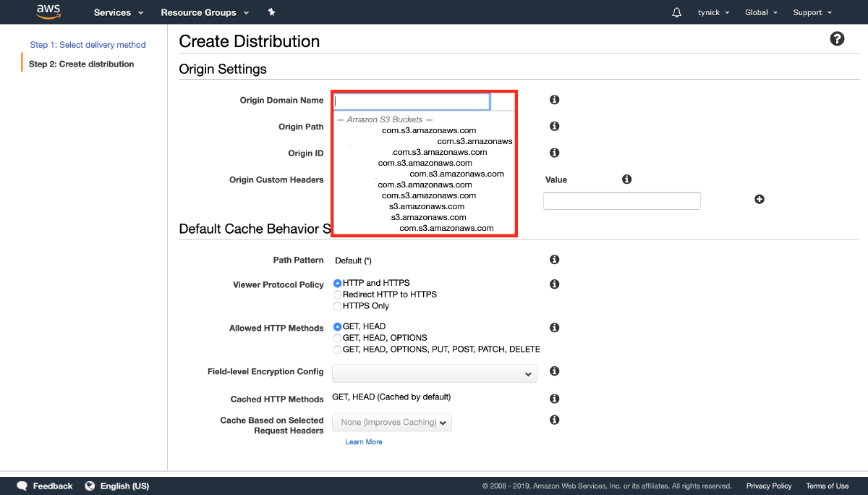Show info icon for Origin ID
Screen dimensions: 868x495
point(555,153)
